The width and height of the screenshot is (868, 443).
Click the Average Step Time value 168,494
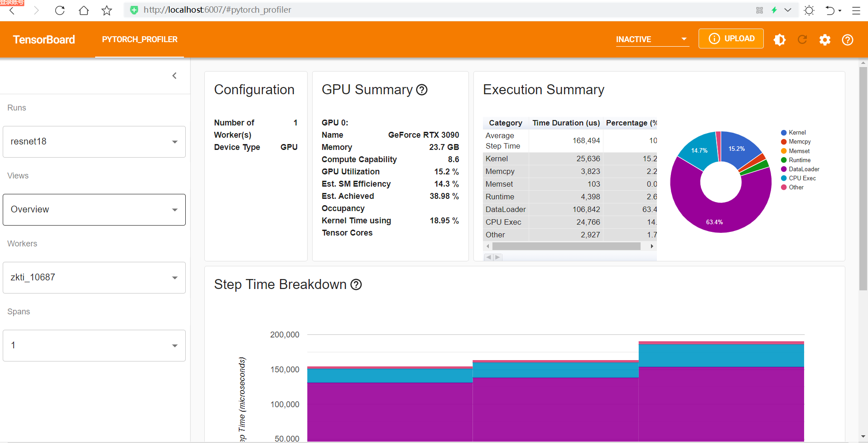coord(586,140)
